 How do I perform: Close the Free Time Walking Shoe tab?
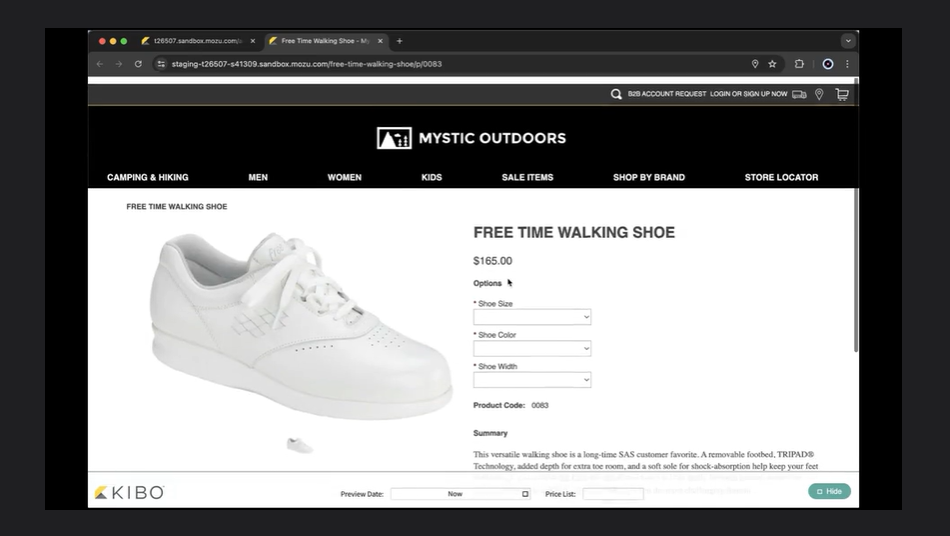(380, 41)
